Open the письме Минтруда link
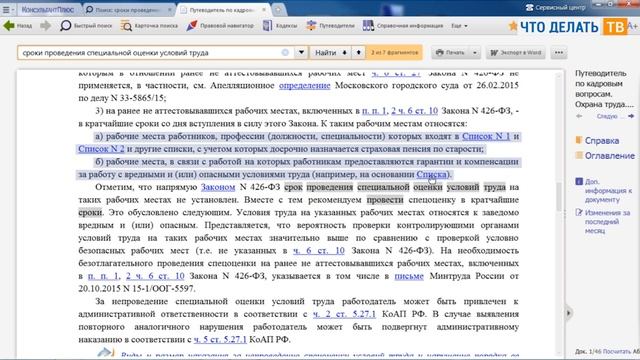640x360 pixels. point(409,276)
